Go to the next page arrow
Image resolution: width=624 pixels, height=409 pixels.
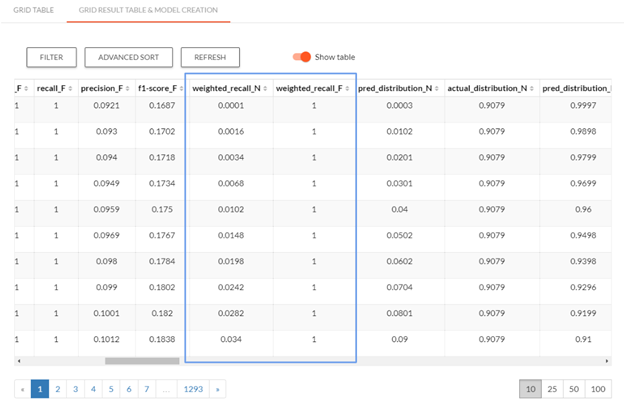(x=217, y=388)
